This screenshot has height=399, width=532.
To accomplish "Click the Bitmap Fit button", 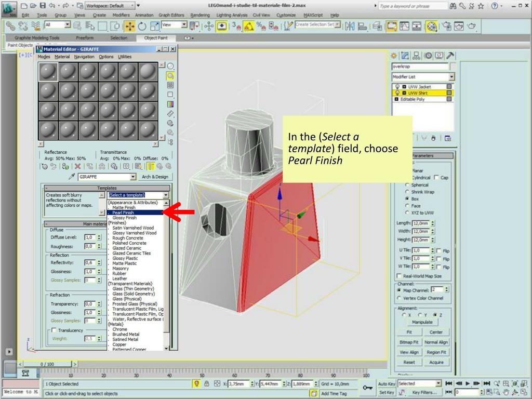I will (x=409, y=342).
